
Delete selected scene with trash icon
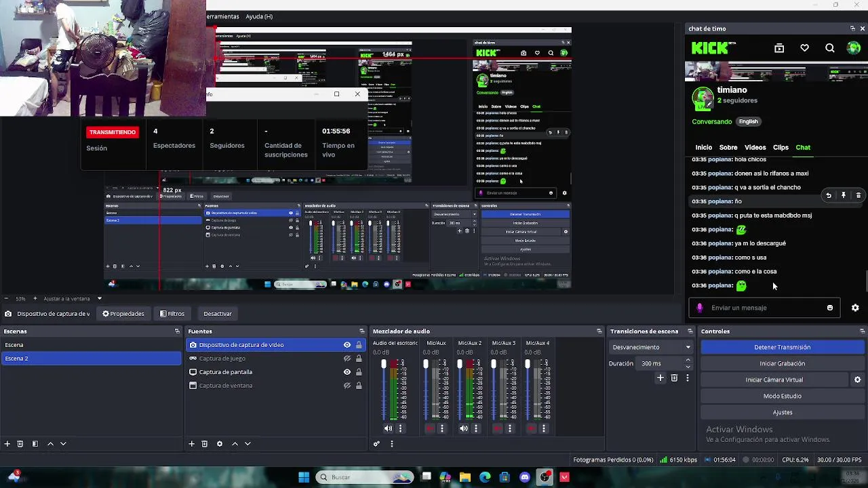20,444
